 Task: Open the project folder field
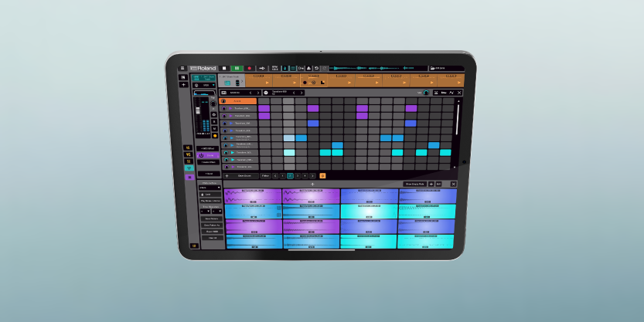[446, 68]
